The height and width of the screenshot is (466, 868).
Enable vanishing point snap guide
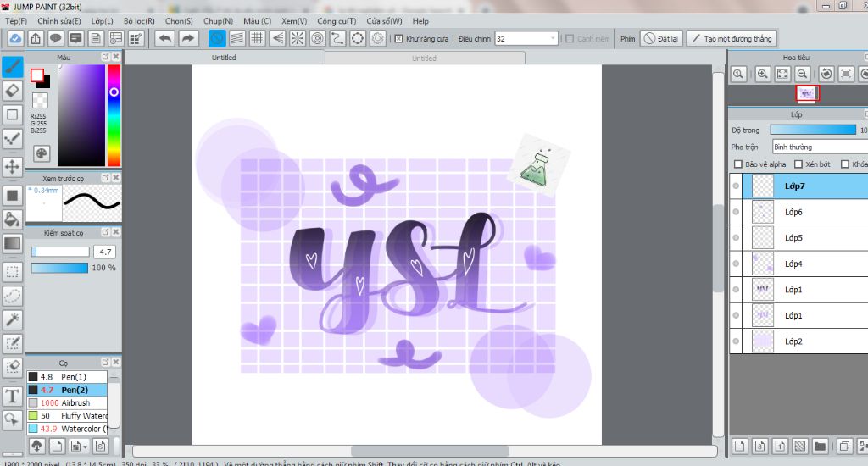coord(277,39)
